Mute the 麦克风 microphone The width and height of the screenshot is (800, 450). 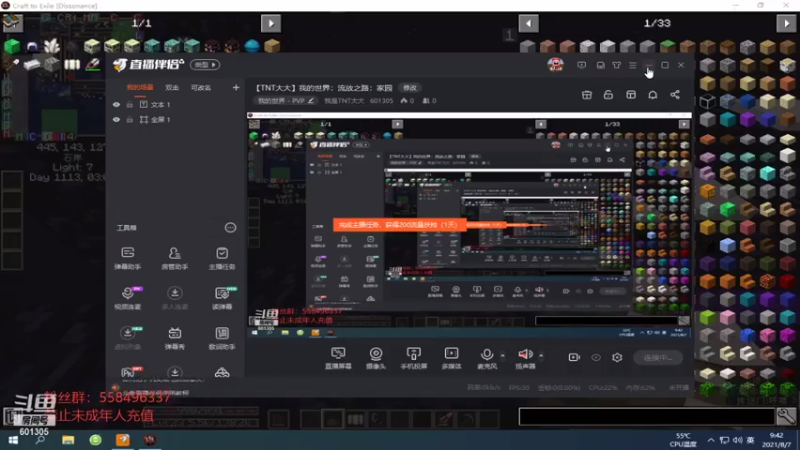[x=487, y=358]
